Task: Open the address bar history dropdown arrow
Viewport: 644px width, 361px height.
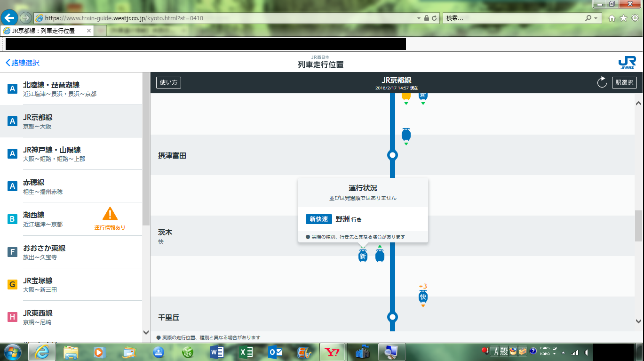Action: 419,18
